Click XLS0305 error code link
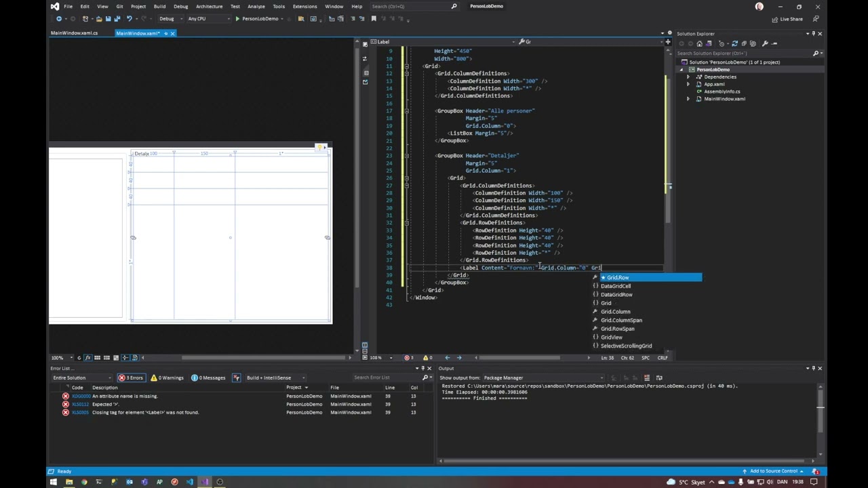Screen dimensions: 868x488 click(x=80, y=412)
